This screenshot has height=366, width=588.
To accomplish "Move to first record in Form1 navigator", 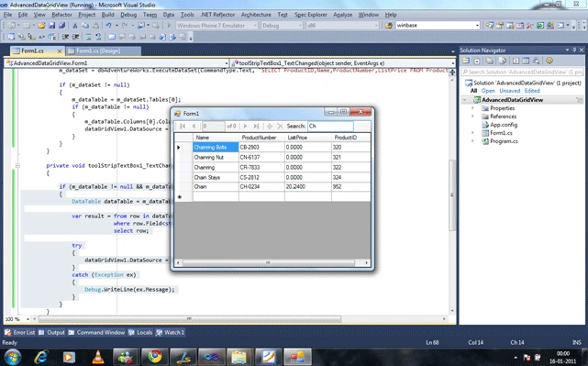I will tap(183, 126).
